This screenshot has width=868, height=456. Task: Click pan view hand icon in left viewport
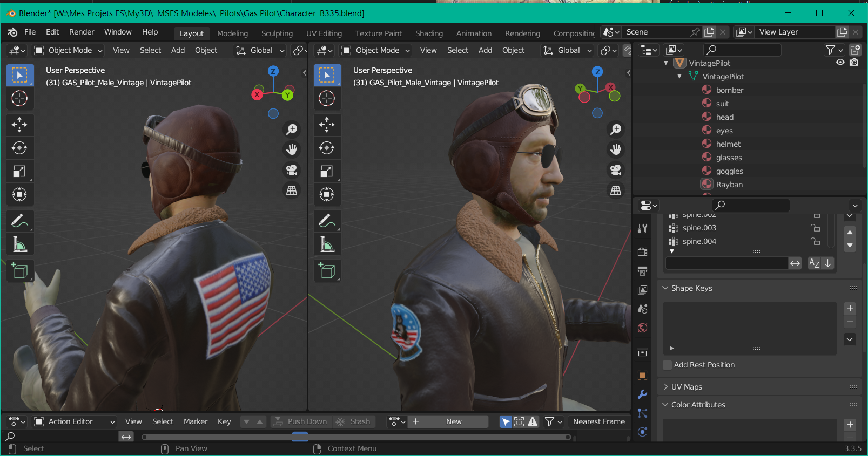pos(292,149)
